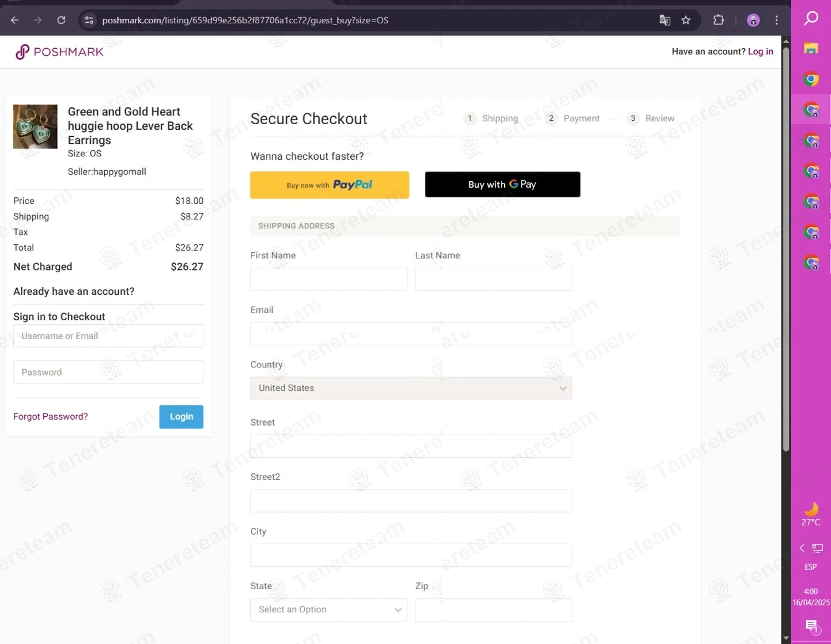Viewport: 831px width, 644px height.
Task: Open the browser extensions puzzle icon
Action: point(719,21)
